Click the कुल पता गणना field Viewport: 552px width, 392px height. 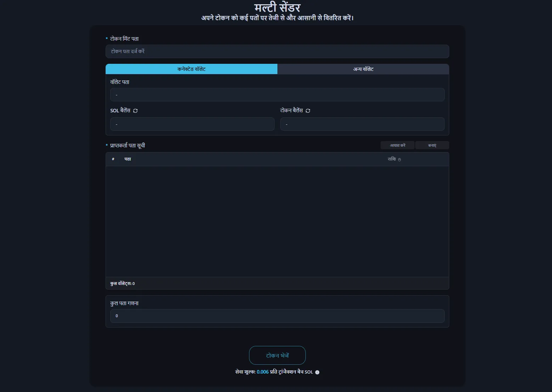277,316
